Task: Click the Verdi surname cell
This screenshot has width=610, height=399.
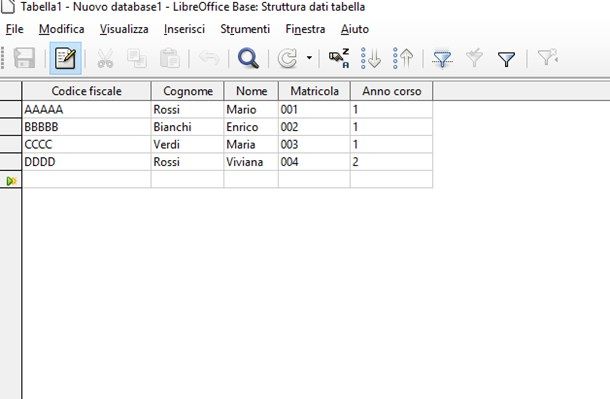Action: pyautogui.click(x=188, y=144)
